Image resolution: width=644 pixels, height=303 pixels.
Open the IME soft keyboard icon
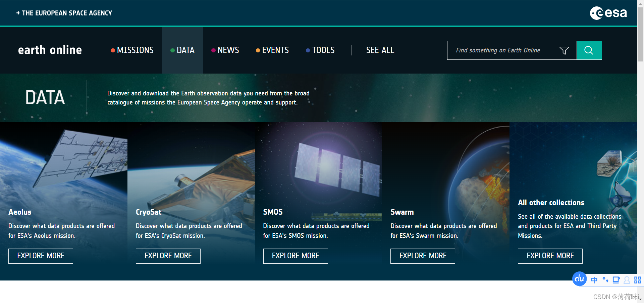[x=616, y=280]
